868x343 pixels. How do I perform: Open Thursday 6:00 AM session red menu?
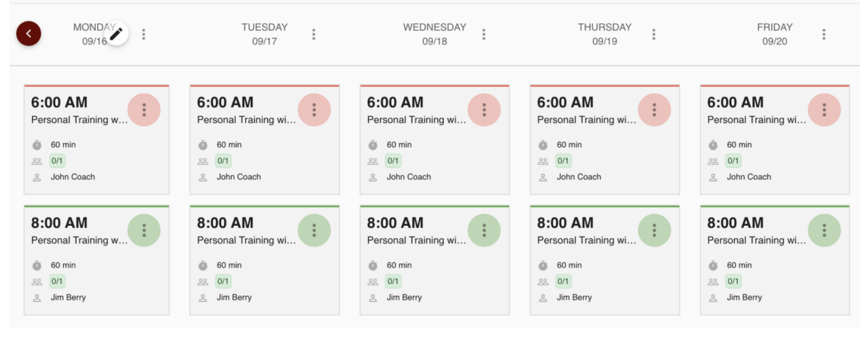click(x=654, y=110)
